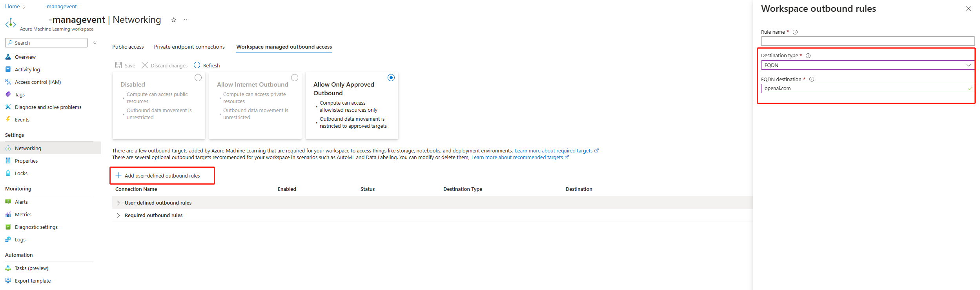Click Discard changes in toolbar
Screen dimensions: 980x290
click(x=164, y=65)
